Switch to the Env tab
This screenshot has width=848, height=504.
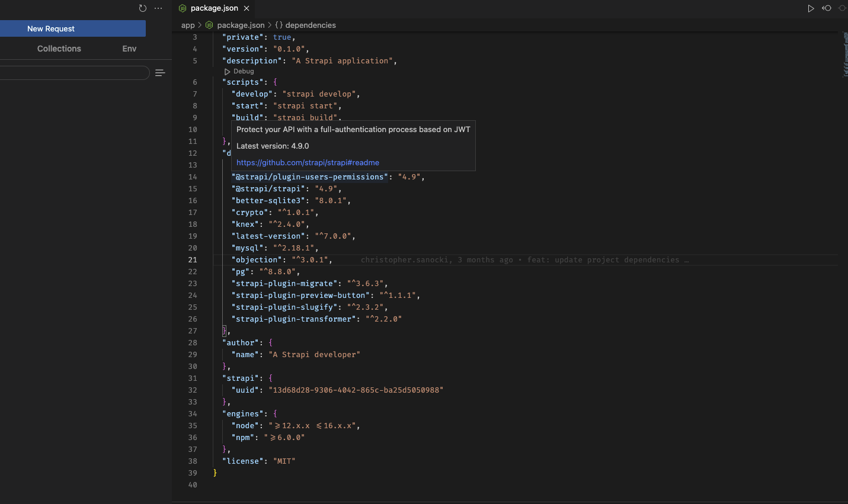pos(129,49)
